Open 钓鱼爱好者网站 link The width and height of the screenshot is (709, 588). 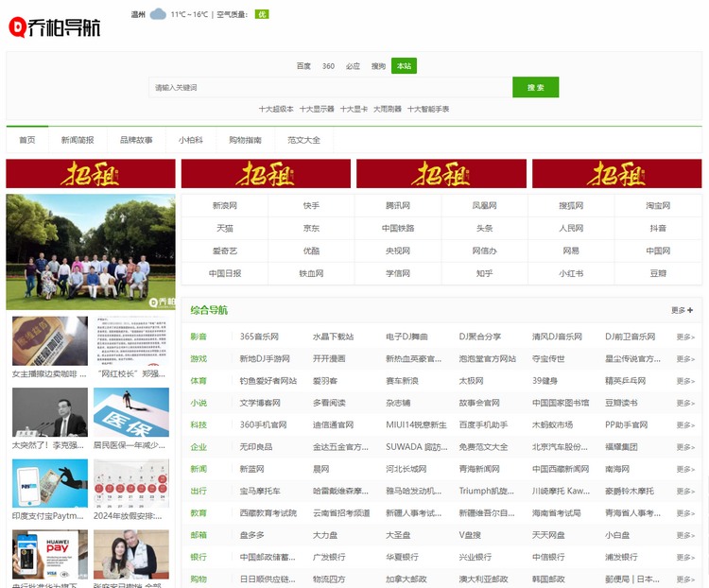[268, 381]
